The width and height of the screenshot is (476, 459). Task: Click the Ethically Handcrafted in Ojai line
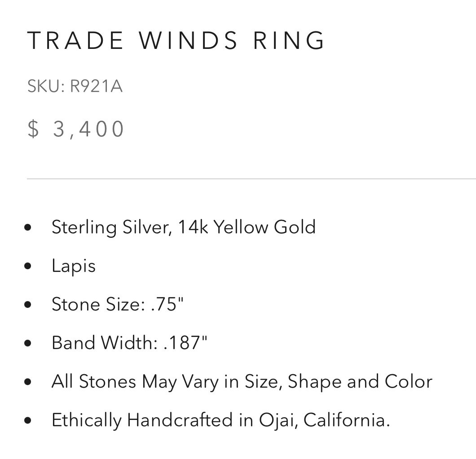pos(220,420)
